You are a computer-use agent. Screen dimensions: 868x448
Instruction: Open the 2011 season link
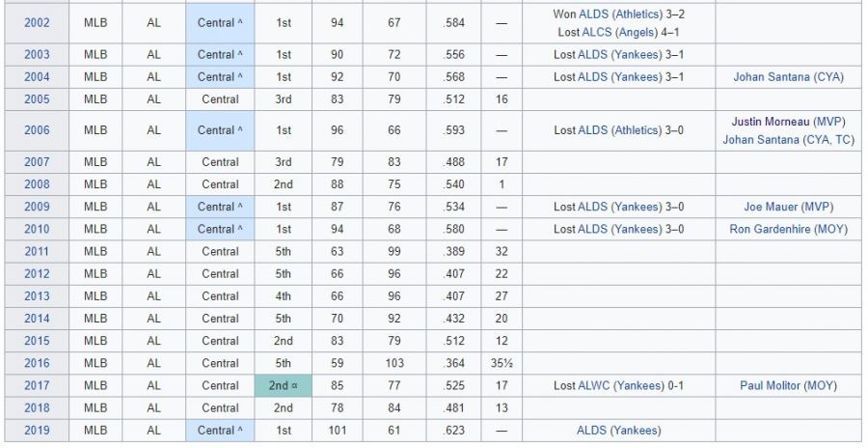[37, 251]
